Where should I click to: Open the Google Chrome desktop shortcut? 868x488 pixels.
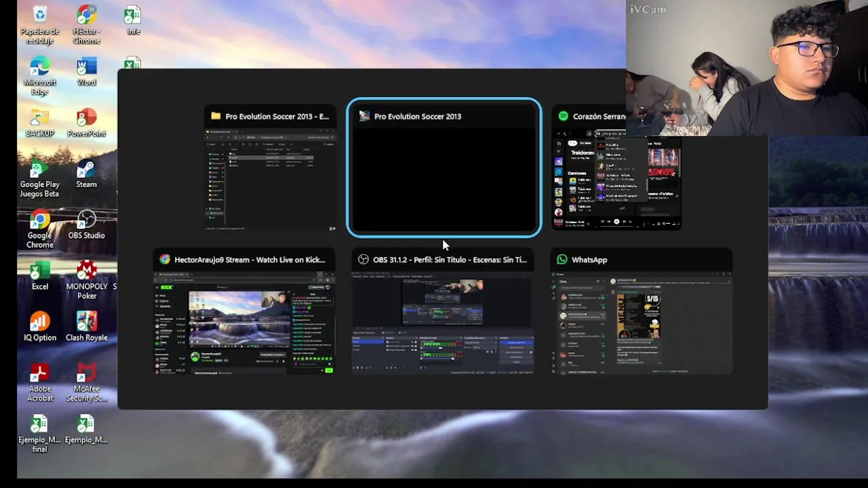[x=40, y=229]
